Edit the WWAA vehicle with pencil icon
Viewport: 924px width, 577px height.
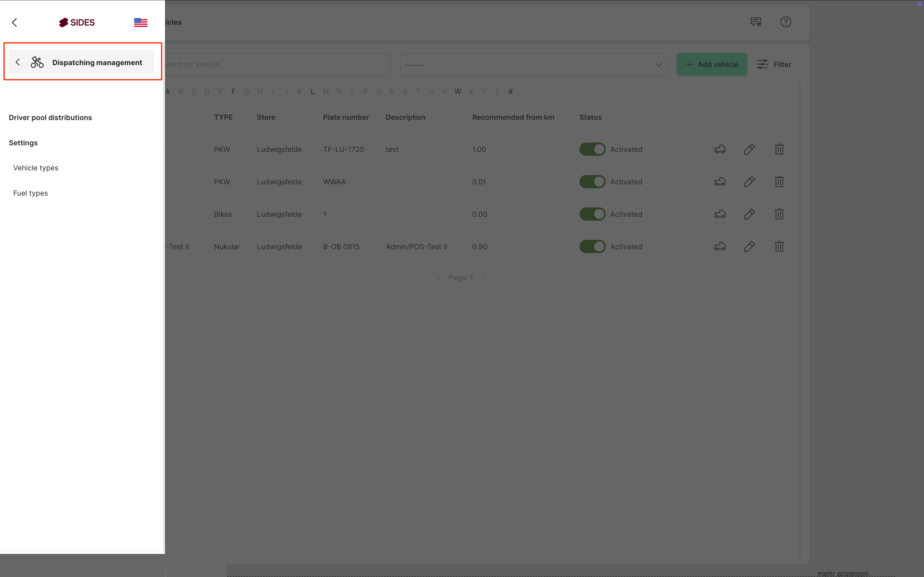coord(749,182)
